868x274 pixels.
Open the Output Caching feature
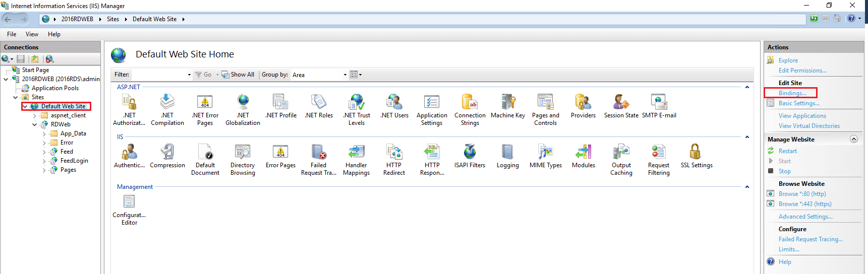621,160
